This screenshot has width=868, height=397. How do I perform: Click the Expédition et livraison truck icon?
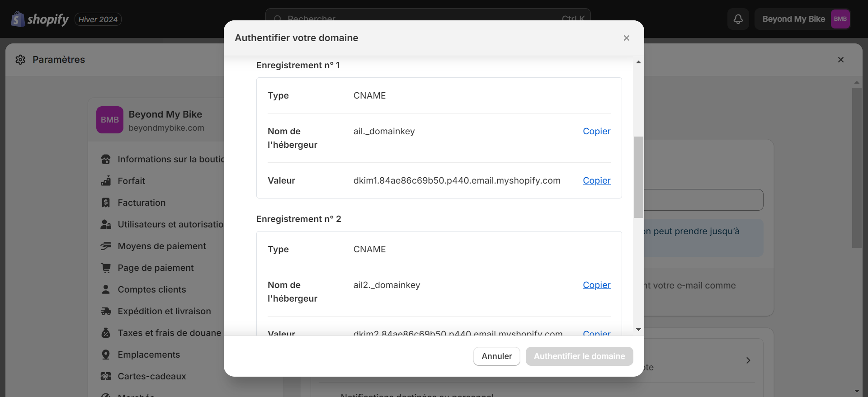[106, 311]
